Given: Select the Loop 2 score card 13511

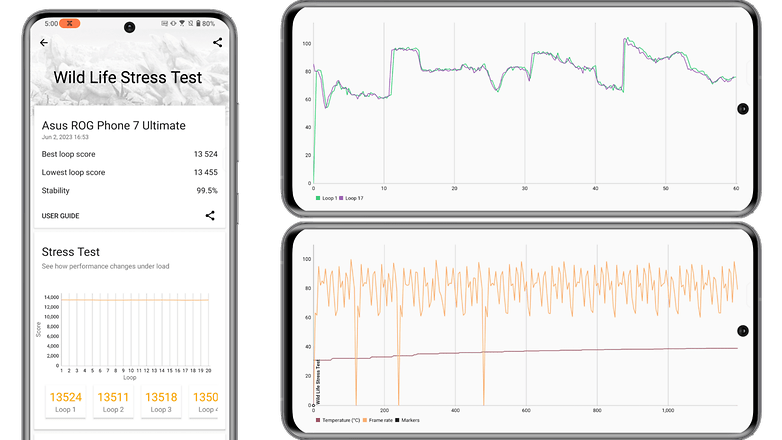Looking at the screenshot, I should (113, 402).
